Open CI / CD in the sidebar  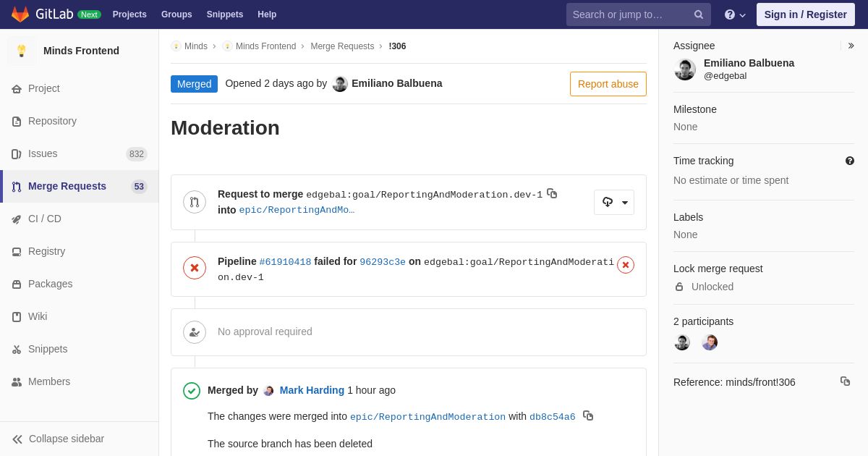pyautogui.click(x=80, y=219)
